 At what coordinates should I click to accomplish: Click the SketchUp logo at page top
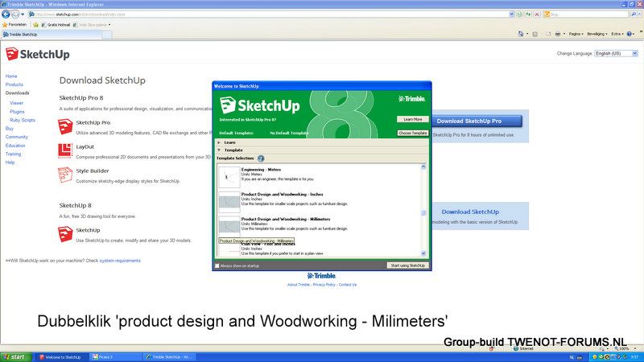click(x=37, y=54)
